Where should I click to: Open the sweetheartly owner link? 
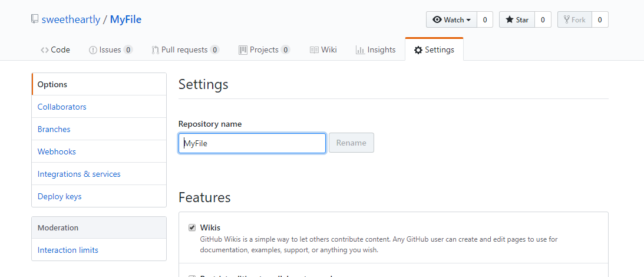pos(71,19)
